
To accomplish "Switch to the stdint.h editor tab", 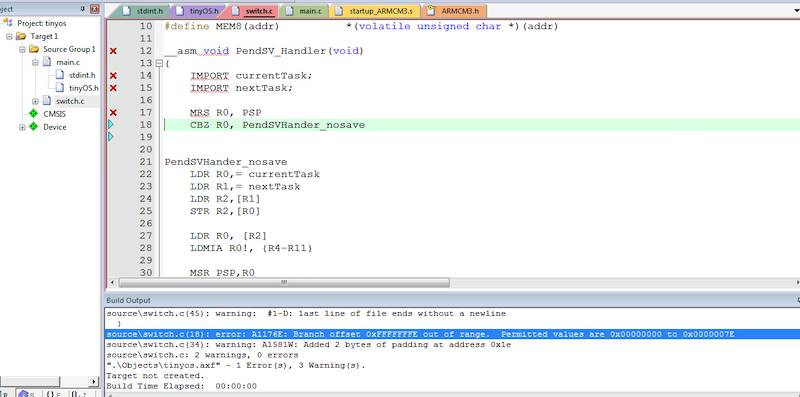I will tap(144, 11).
